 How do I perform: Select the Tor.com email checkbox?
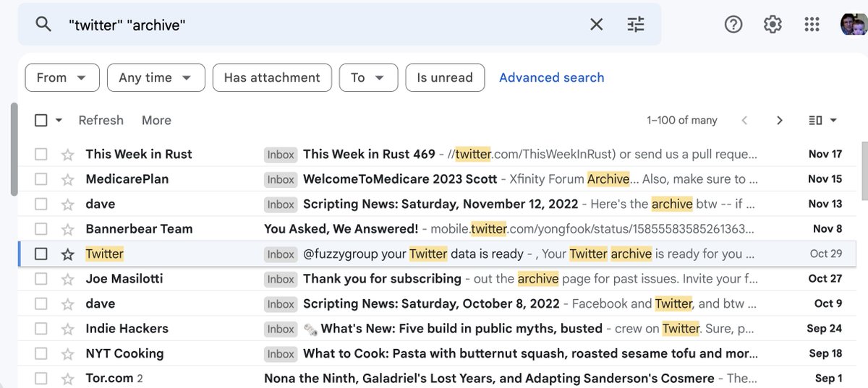41,379
